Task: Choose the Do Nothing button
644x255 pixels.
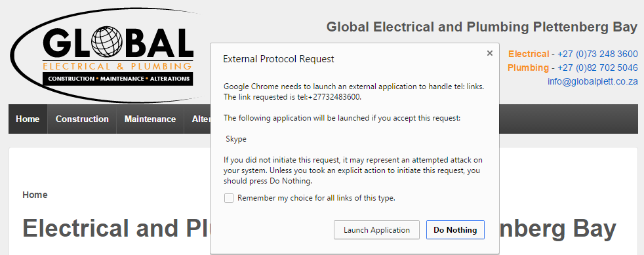Action: pyautogui.click(x=455, y=230)
